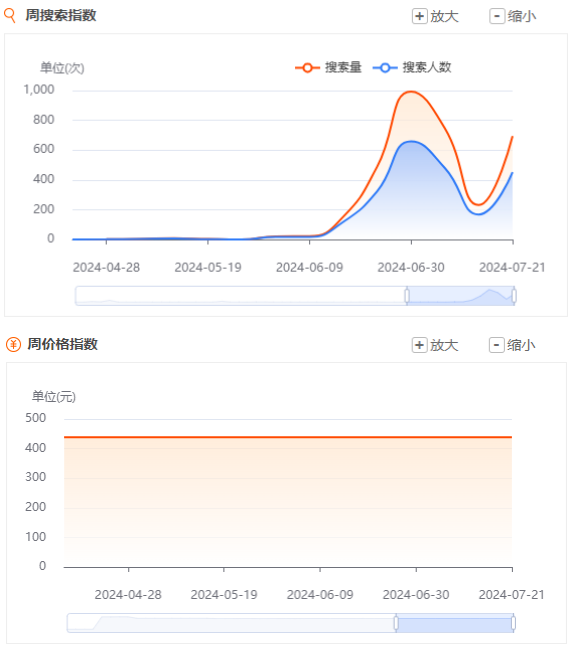Click unselected area of search chart range bar
575x652 pixels.
(x=241, y=296)
